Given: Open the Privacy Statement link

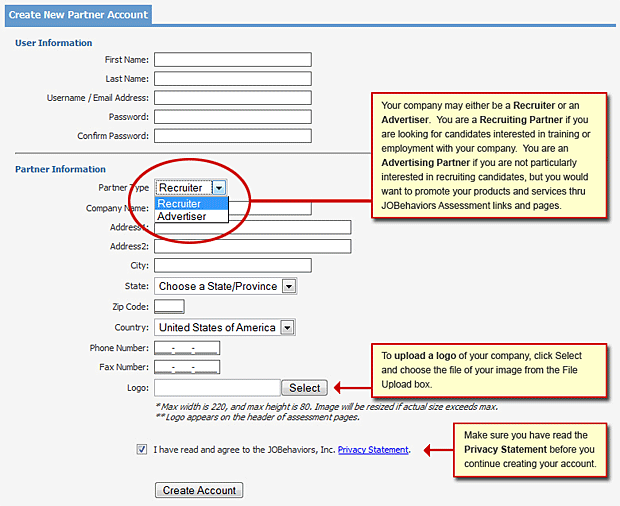Looking at the screenshot, I should click(x=373, y=449).
